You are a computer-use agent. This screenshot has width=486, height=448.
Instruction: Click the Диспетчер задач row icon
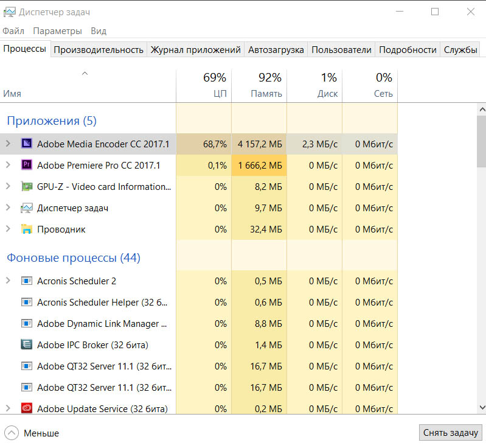(x=27, y=208)
